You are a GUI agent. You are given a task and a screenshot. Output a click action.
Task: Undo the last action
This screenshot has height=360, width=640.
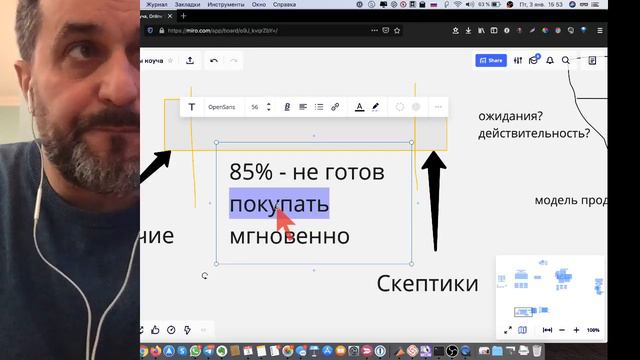click(x=214, y=60)
